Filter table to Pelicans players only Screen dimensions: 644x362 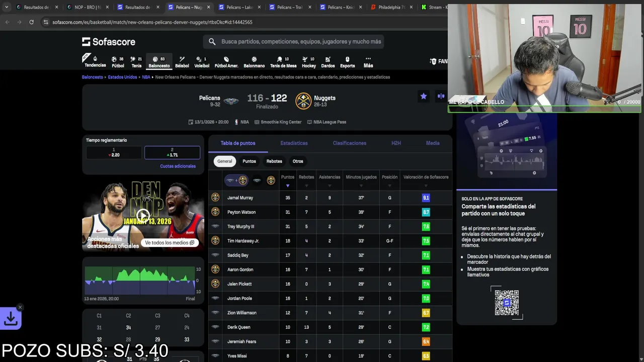click(x=257, y=180)
